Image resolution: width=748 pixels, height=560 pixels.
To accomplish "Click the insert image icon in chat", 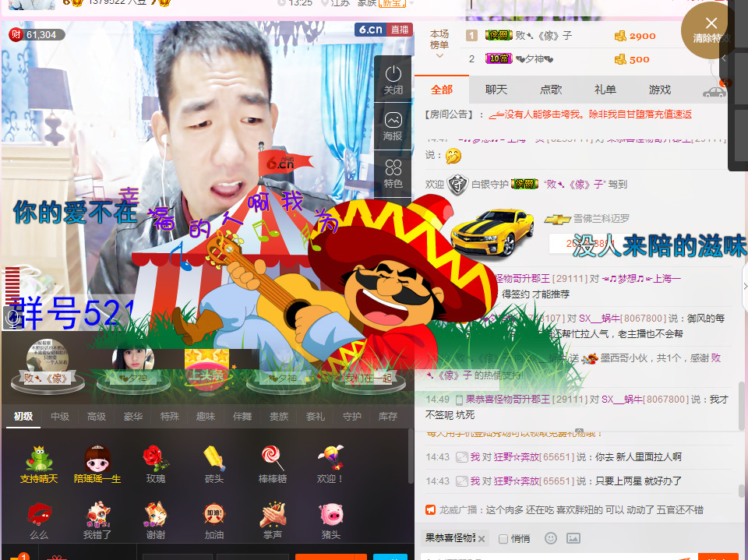I will point(573,538).
